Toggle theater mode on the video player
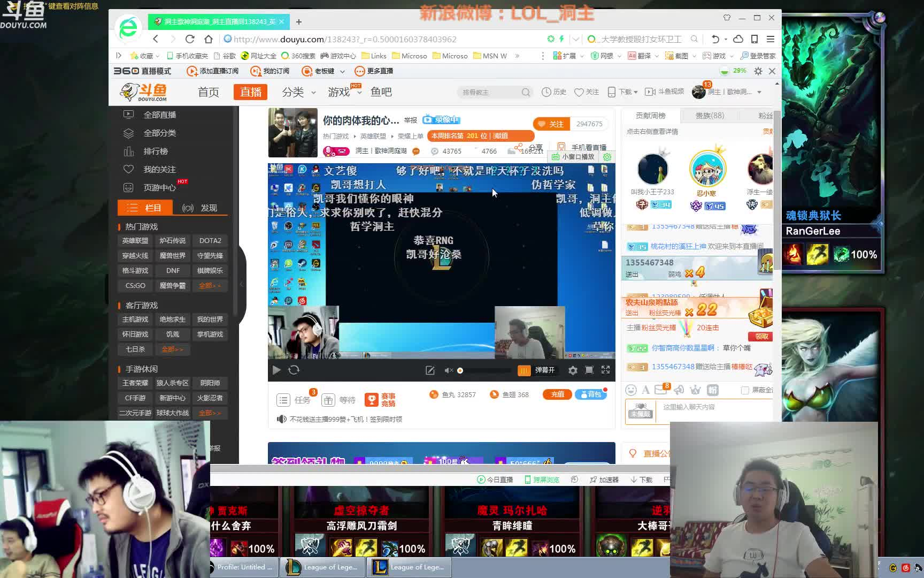The height and width of the screenshot is (578, 924). tap(589, 370)
